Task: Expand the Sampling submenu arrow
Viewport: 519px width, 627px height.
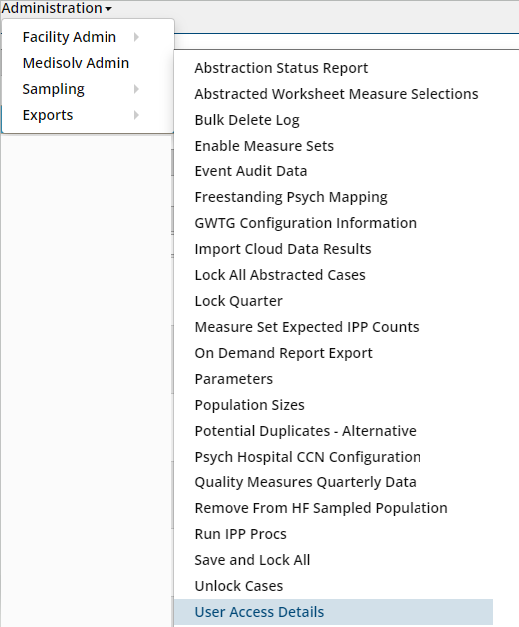Action: 136,89
